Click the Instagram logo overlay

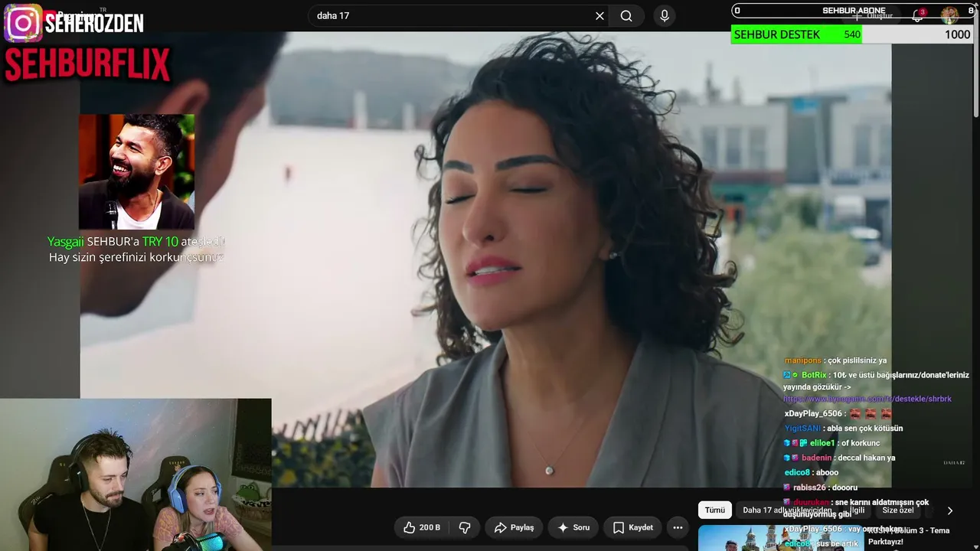point(23,24)
